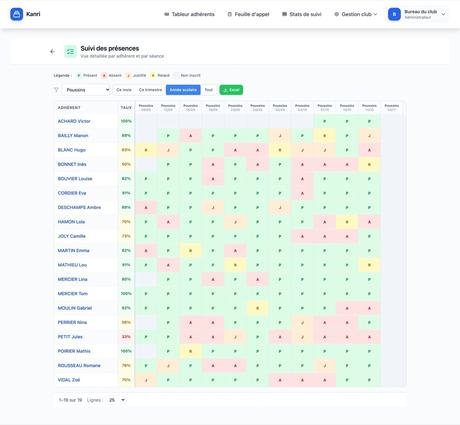Open member MATHIEU Lou
Image resolution: width=460 pixels, height=425 pixels.
coord(72,265)
